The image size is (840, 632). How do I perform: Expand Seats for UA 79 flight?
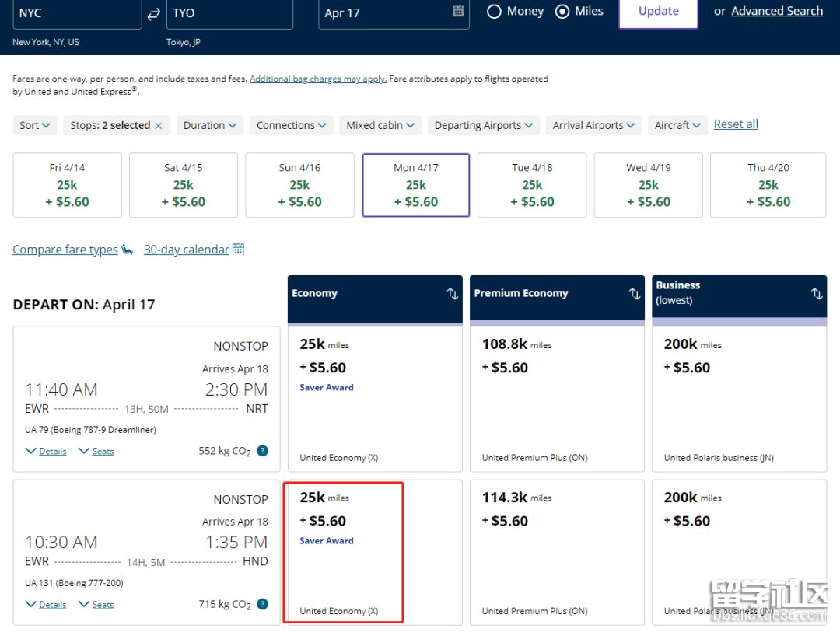pos(96,452)
